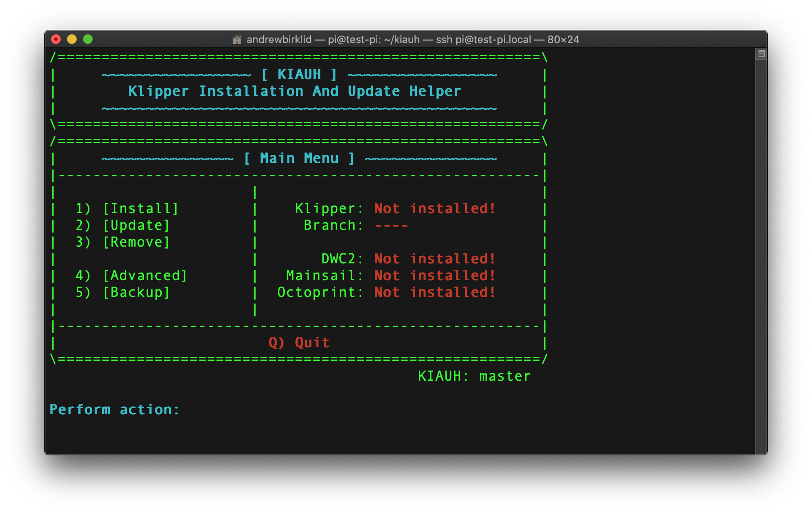Click the split pane icon at top right
The height and width of the screenshot is (514, 812).
click(761, 53)
